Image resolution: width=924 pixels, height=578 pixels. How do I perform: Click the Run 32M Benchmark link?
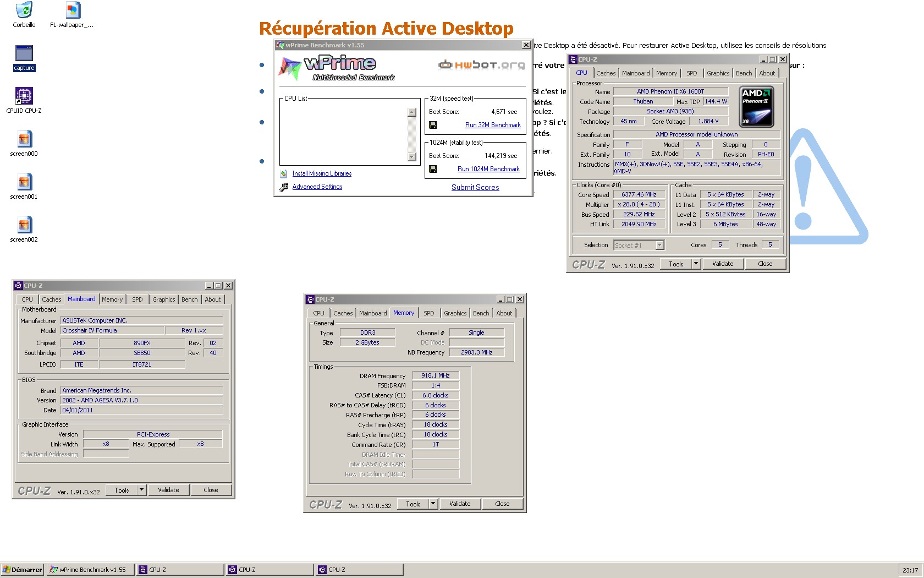(x=493, y=125)
